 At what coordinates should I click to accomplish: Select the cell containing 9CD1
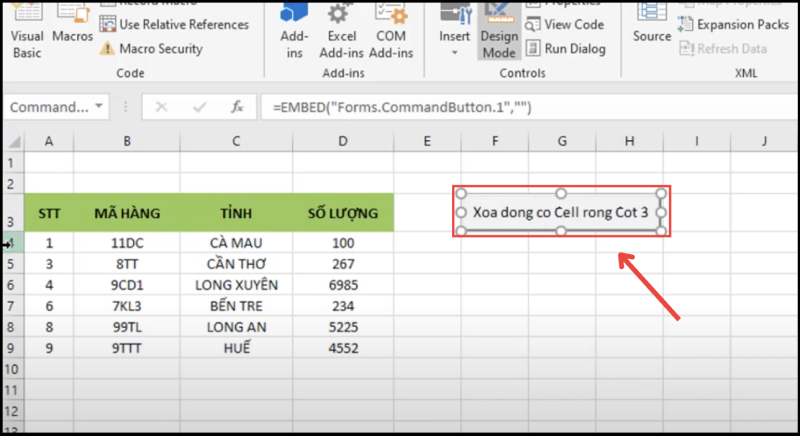[x=127, y=285]
